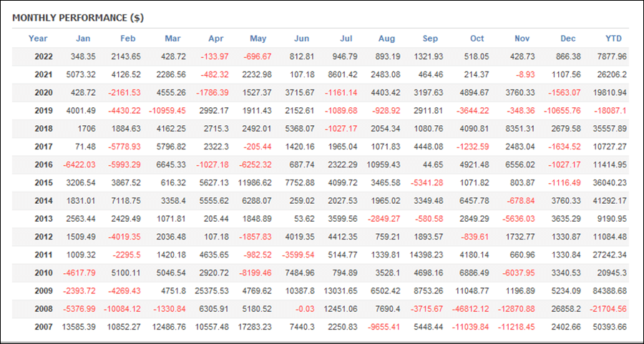Select the Aug column header

click(x=386, y=39)
